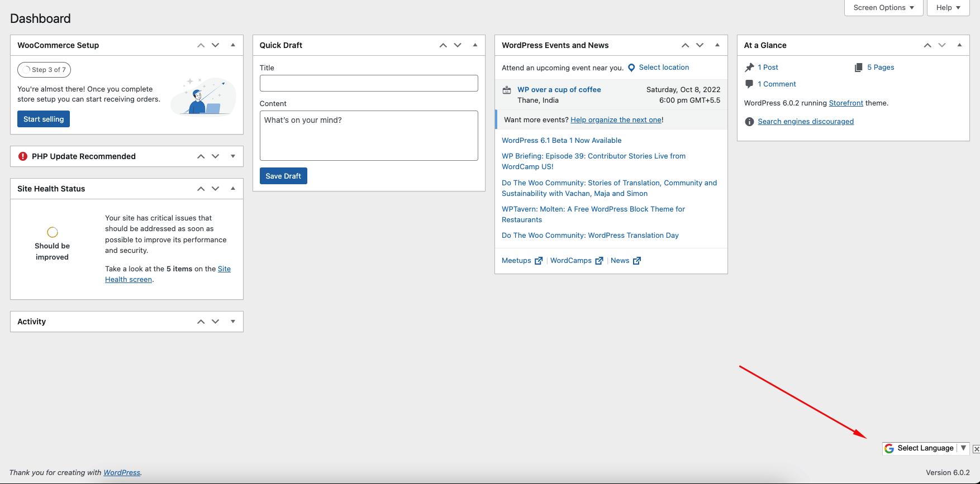Open the WordCamps link
Viewport: 980px width, 484px height.
(571, 261)
